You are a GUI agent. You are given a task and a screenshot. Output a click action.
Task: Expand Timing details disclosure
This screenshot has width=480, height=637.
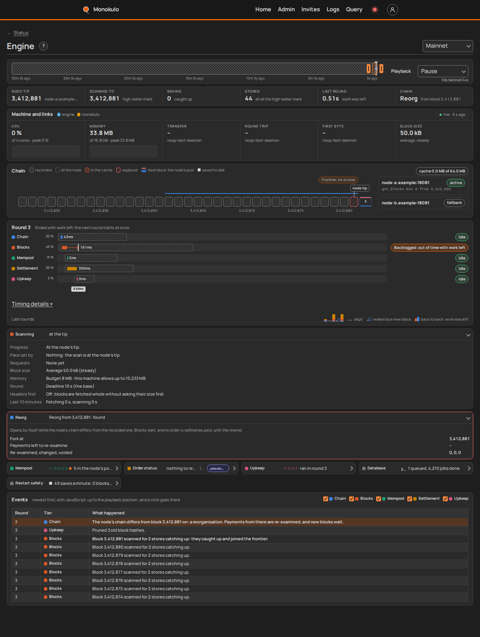[32, 304]
